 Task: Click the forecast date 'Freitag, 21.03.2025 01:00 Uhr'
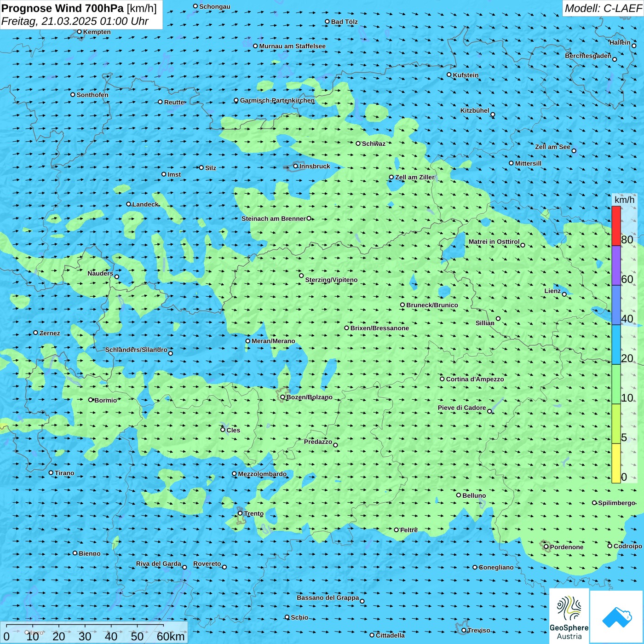click(x=75, y=21)
